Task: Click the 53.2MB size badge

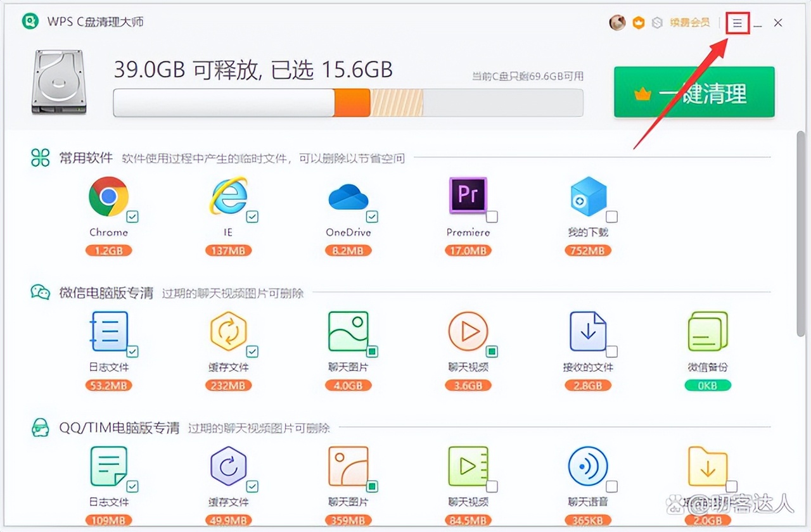Action: pos(108,385)
